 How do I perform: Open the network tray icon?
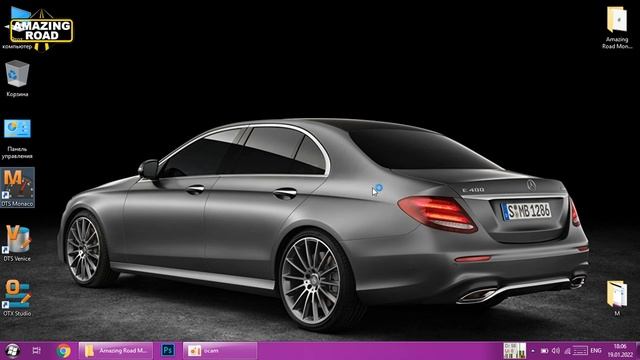[x=567, y=351]
